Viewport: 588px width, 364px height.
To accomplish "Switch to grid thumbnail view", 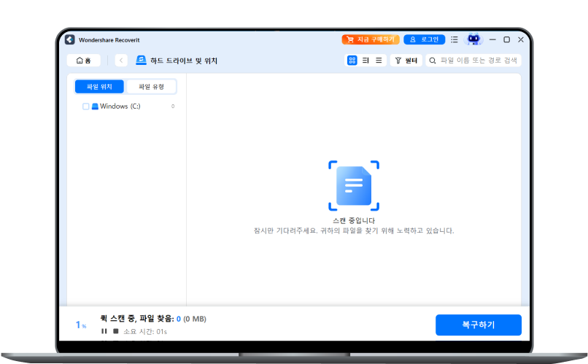I will [352, 61].
